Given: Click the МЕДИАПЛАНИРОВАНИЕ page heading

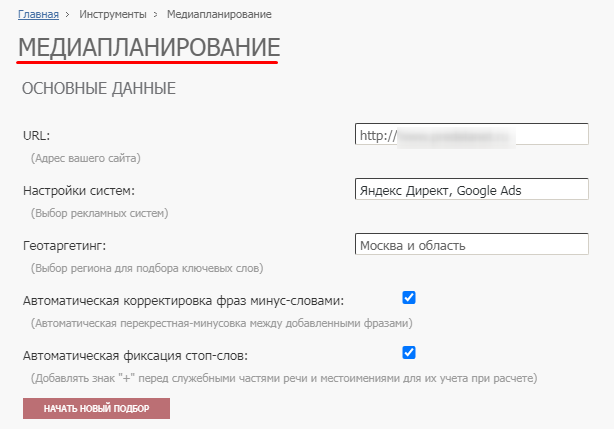Looking at the screenshot, I should (x=149, y=47).
